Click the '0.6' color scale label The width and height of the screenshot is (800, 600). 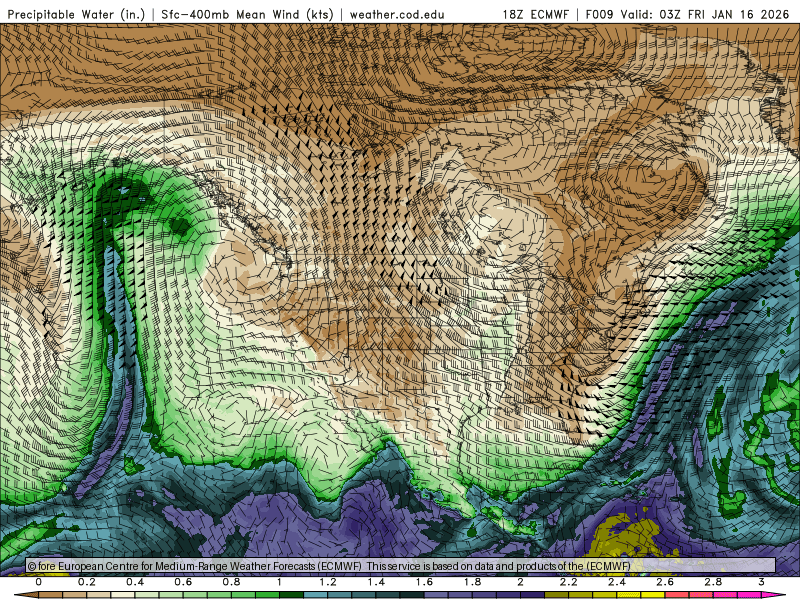183,582
